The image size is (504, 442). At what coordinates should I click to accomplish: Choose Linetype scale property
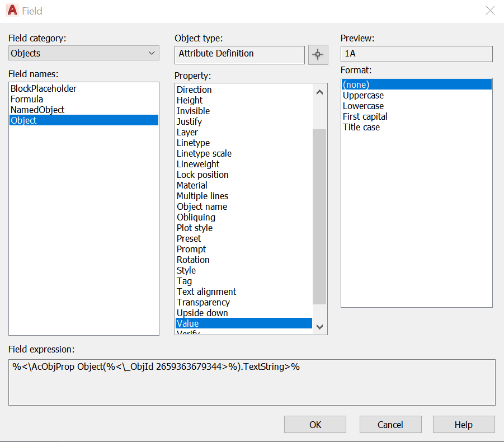coord(244,153)
